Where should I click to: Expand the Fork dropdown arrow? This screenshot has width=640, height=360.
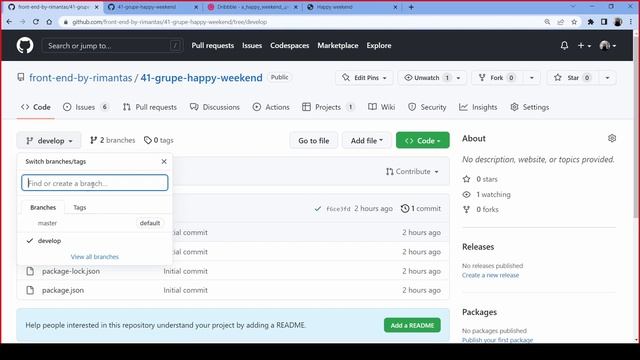tap(531, 78)
